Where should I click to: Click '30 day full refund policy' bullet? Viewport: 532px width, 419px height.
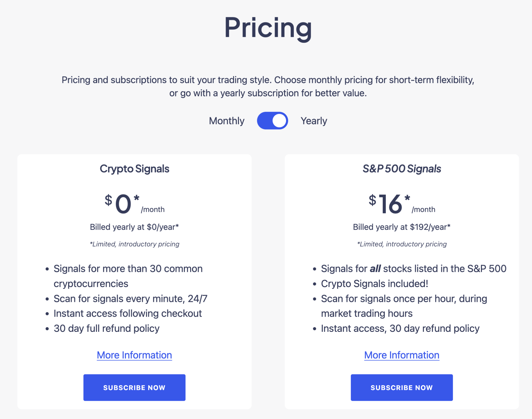point(107,328)
